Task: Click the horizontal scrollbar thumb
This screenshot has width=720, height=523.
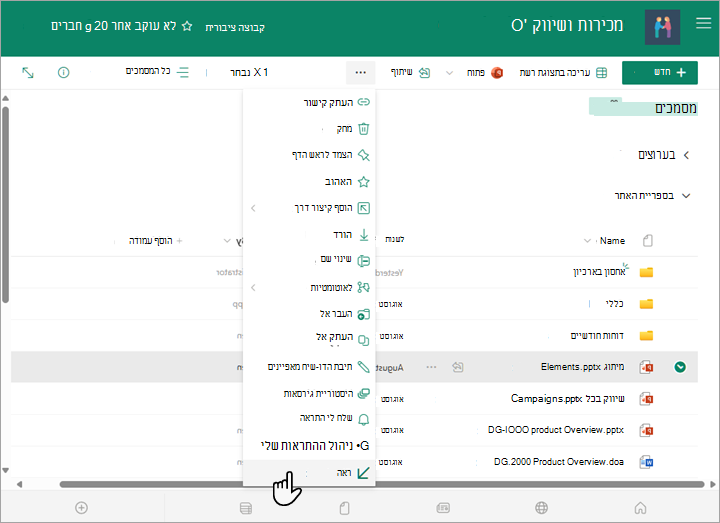Action: click(382, 484)
